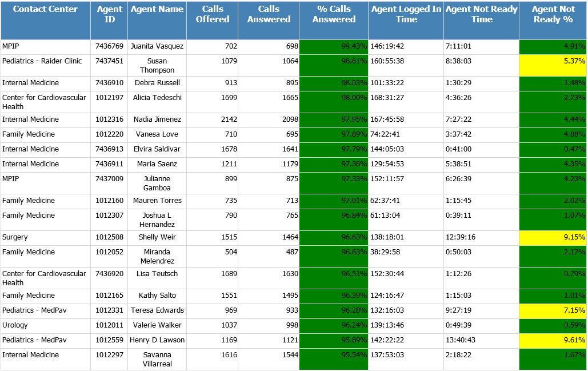Select the Alicia Tedeschi name cell
The height and width of the screenshot is (371, 588).
[157, 102]
